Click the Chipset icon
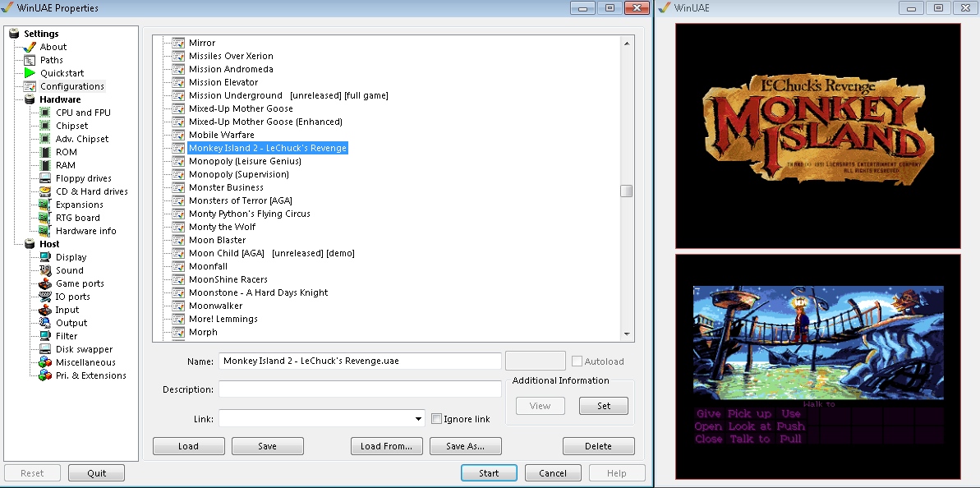The height and width of the screenshot is (488, 980). click(45, 126)
